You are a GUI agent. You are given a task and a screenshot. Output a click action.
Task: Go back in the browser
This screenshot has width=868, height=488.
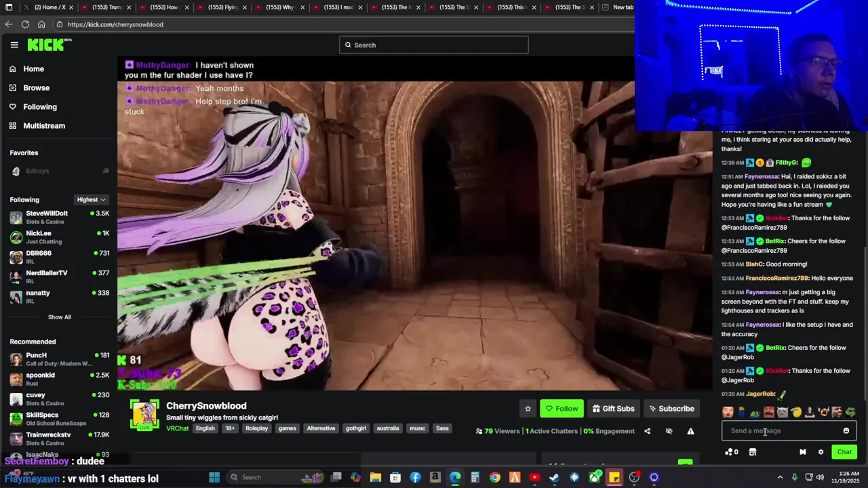pos(9,24)
